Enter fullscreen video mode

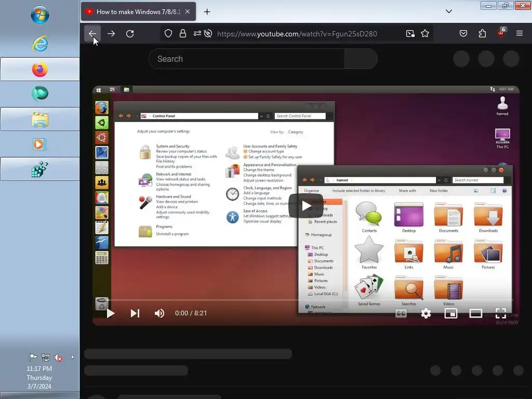[x=500, y=313]
